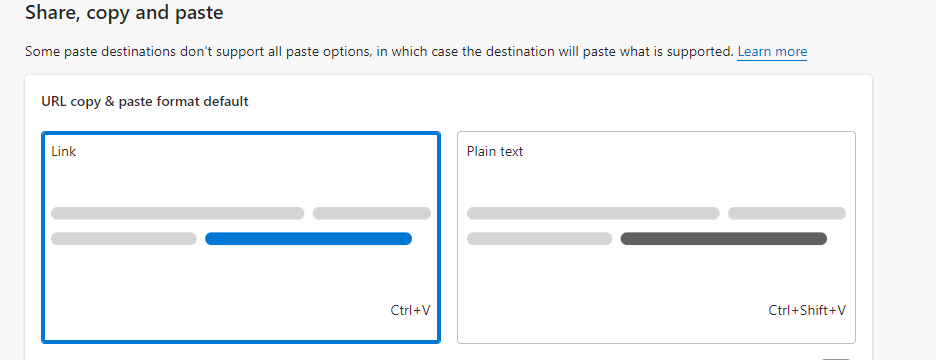Screen dimensions: 936x360
Task: Click the empty gray area right of the settings card
Action: [x=904, y=215]
